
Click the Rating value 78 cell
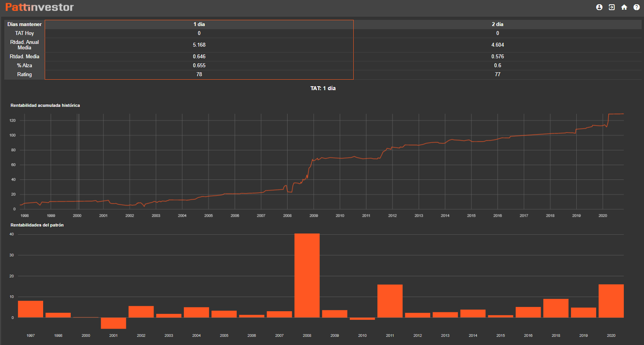(199, 74)
